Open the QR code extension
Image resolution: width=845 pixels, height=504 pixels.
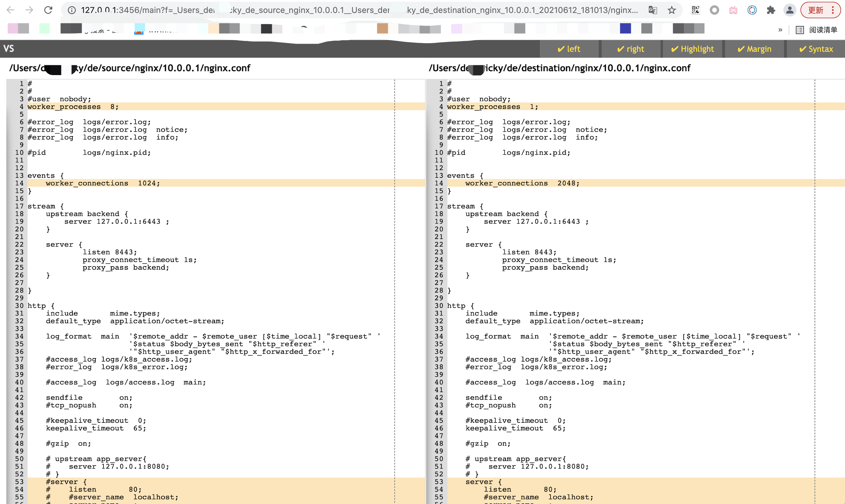pyautogui.click(x=695, y=10)
